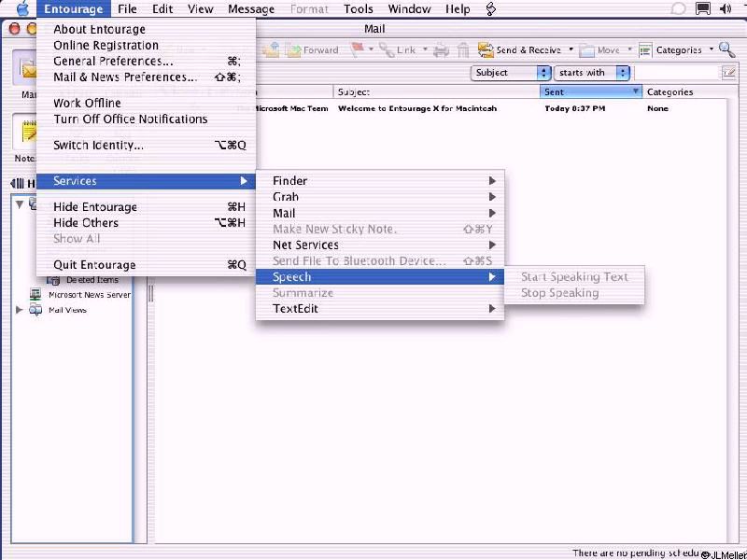Open the Mail services submenu
This screenshot has height=560, width=747.
point(380,214)
